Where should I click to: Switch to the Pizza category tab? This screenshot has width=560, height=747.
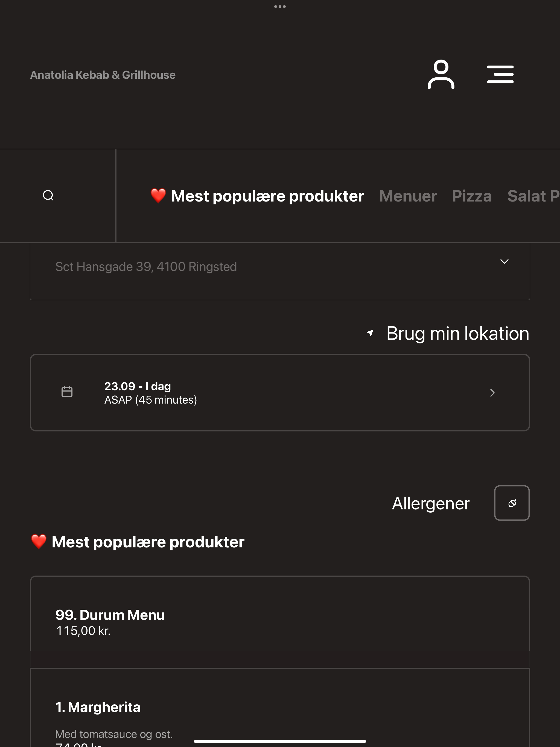click(x=472, y=196)
